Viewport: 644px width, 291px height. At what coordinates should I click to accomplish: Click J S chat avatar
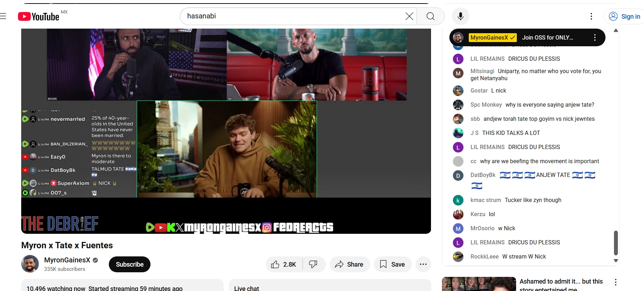(458, 133)
